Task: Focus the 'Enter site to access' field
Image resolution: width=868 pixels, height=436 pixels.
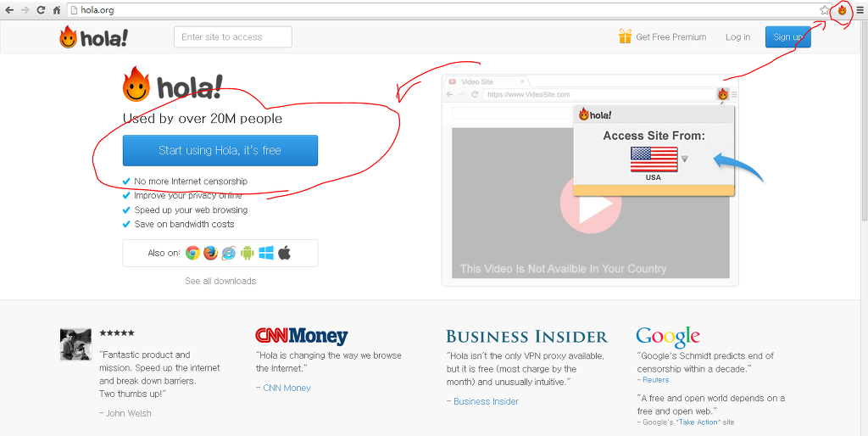Action: click(232, 37)
